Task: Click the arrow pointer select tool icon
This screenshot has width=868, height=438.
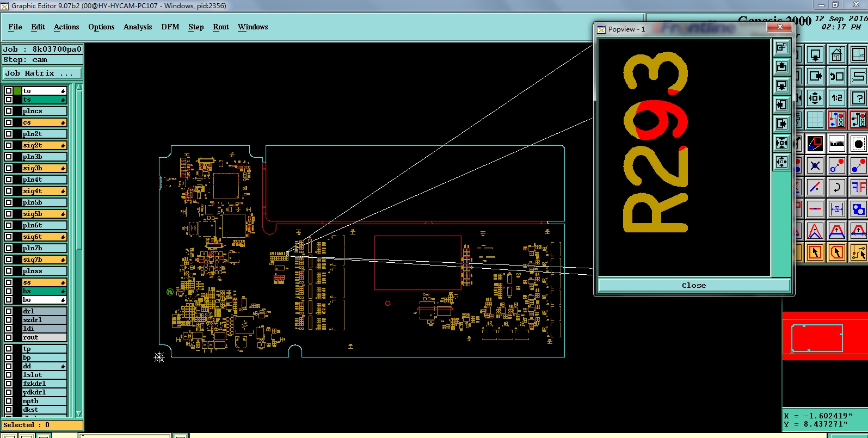Action: pos(815,252)
